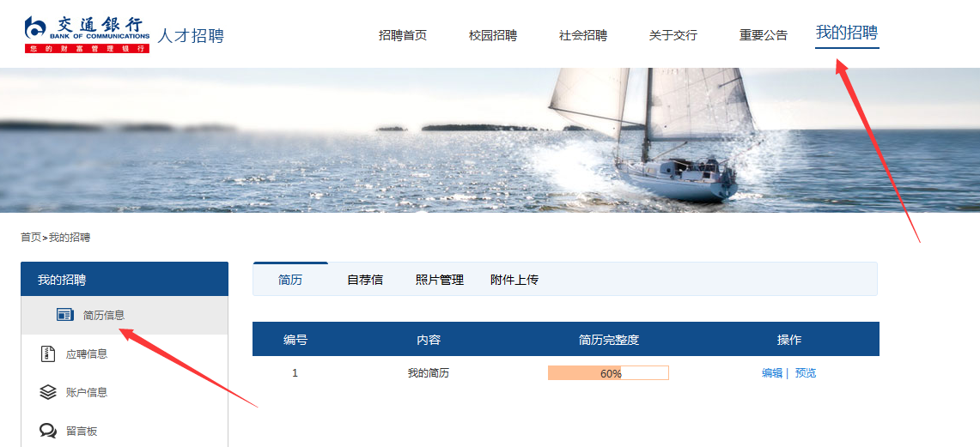Click the 60% resume completeness bar

[x=608, y=373]
